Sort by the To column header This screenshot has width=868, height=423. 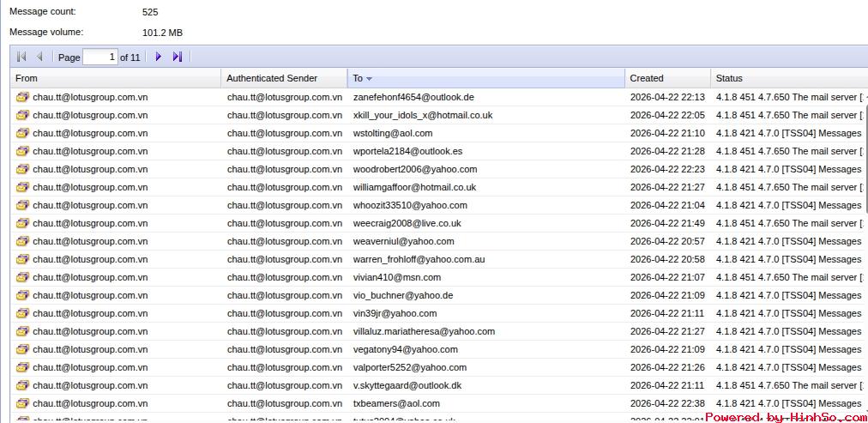pos(358,78)
